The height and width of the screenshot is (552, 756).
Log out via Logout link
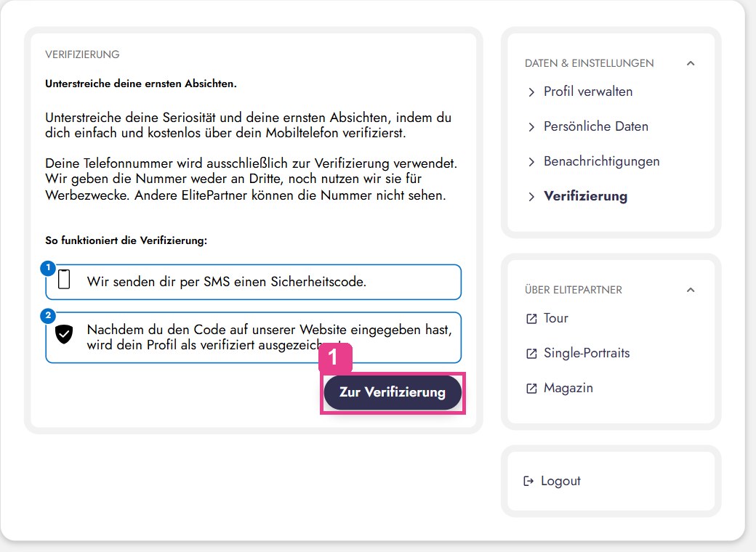pos(560,482)
